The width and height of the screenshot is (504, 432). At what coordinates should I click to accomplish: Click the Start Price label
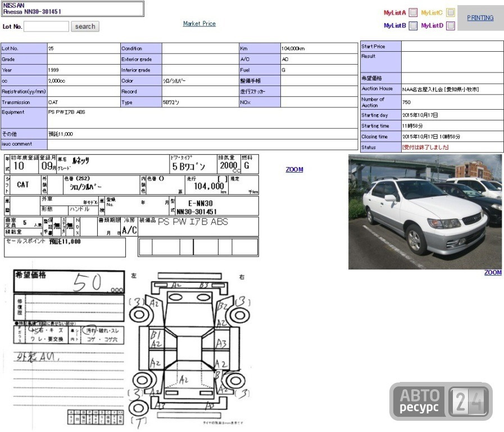tap(373, 46)
